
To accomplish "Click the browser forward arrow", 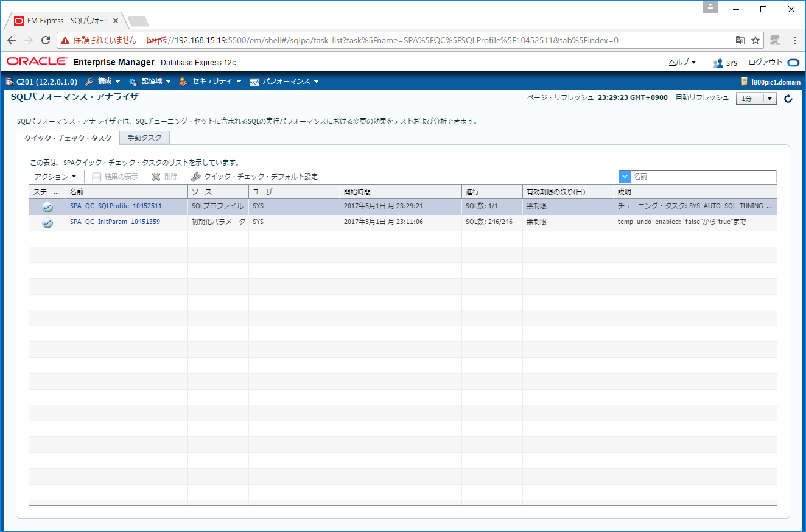I will 29,40.
